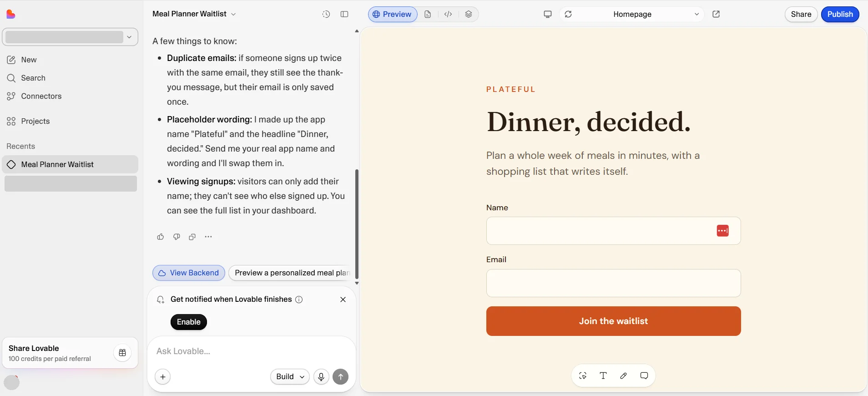Image resolution: width=868 pixels, height=396 pixels.
Task: Click Enable for notifications
Action: pos(189,322)
